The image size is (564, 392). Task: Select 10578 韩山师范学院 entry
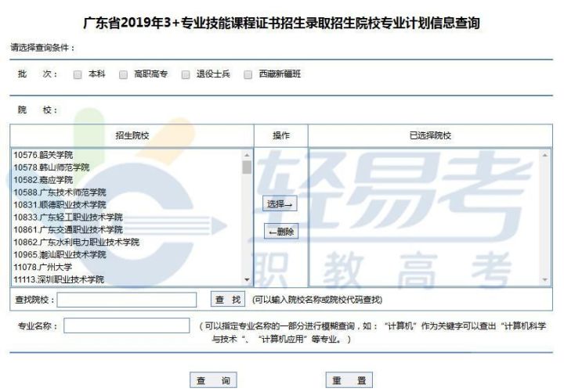pos(52,167)
